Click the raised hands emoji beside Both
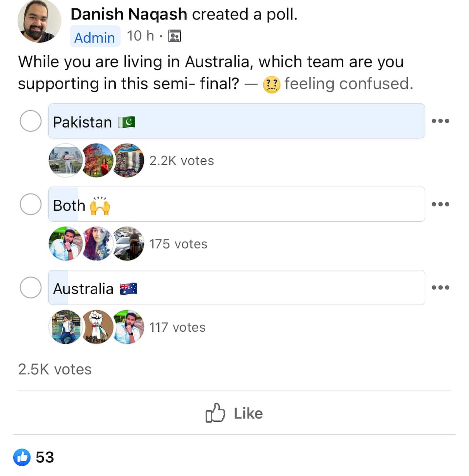 point(100,205)
